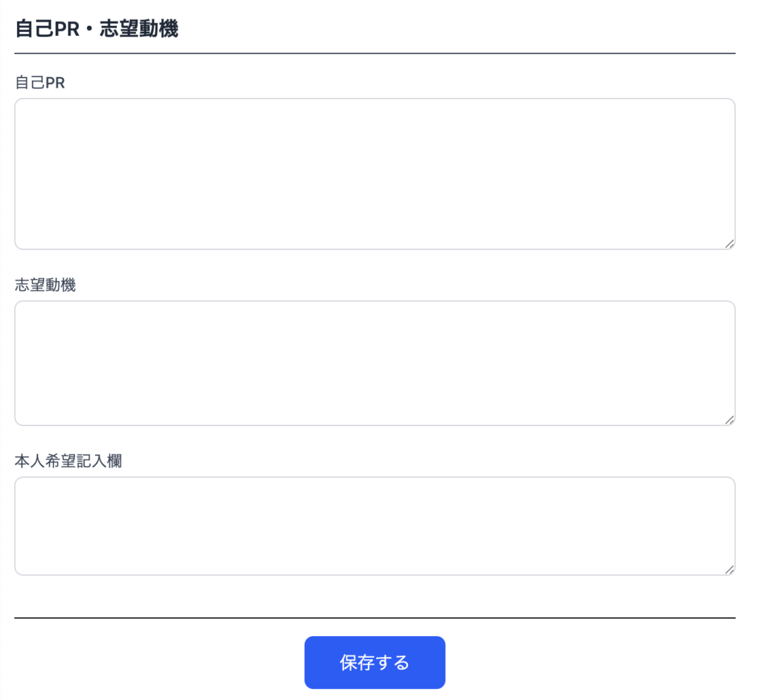Click the 本人希望記入欄 text area resize corner

point(730,569)
